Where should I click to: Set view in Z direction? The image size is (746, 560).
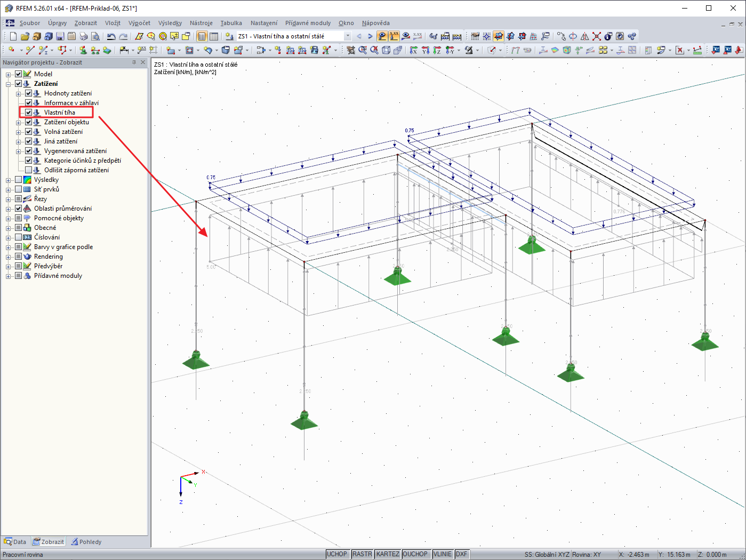click(x=437, y=50)
